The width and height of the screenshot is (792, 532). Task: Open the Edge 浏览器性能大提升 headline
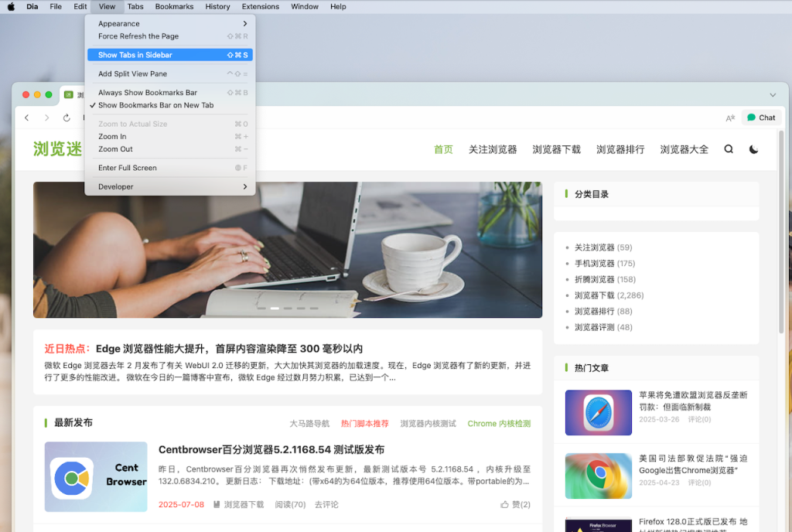pos(229,349)
